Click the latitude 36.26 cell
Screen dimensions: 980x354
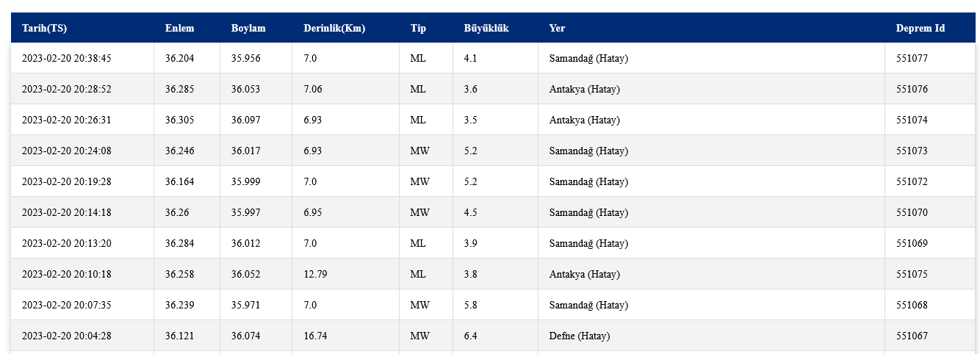click(176, 212)
